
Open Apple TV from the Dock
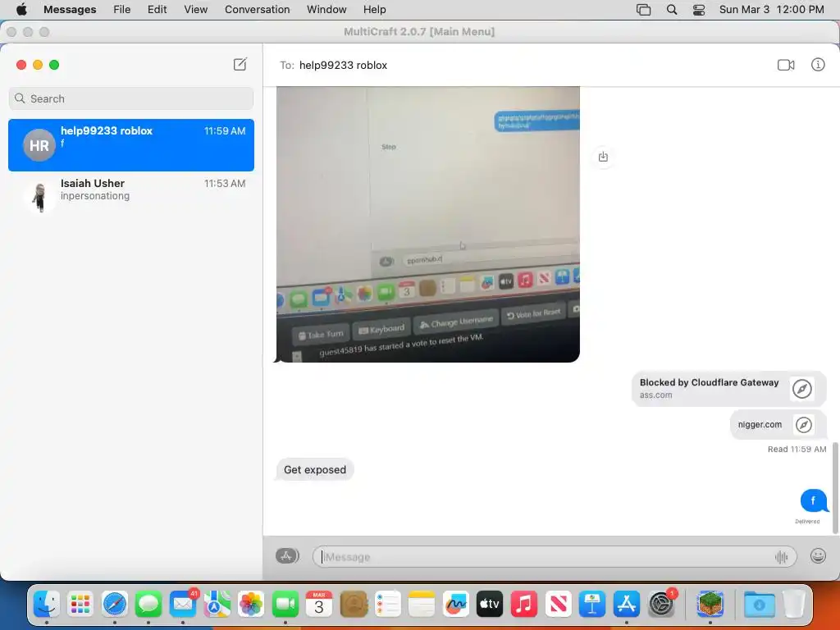tap(490, 605)
